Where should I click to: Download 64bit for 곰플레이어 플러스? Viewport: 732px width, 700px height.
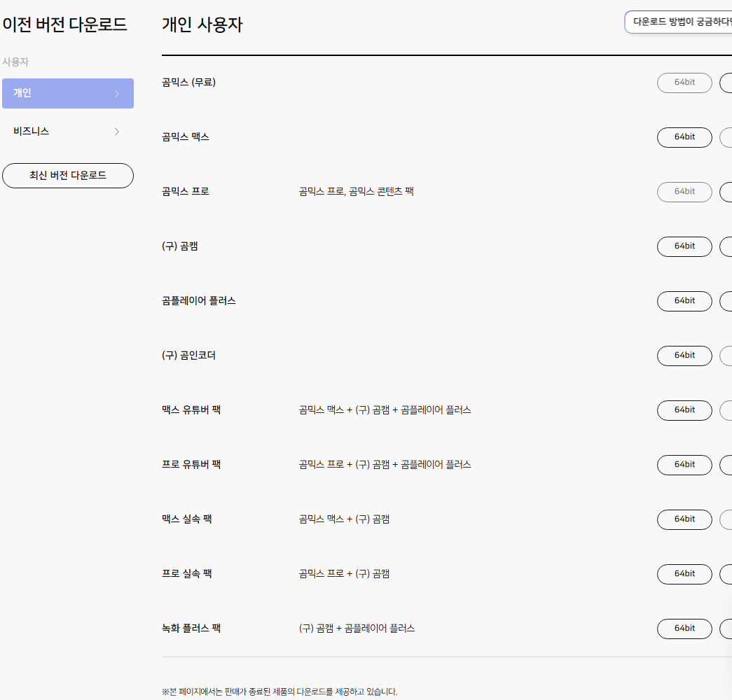coord(684,301)
